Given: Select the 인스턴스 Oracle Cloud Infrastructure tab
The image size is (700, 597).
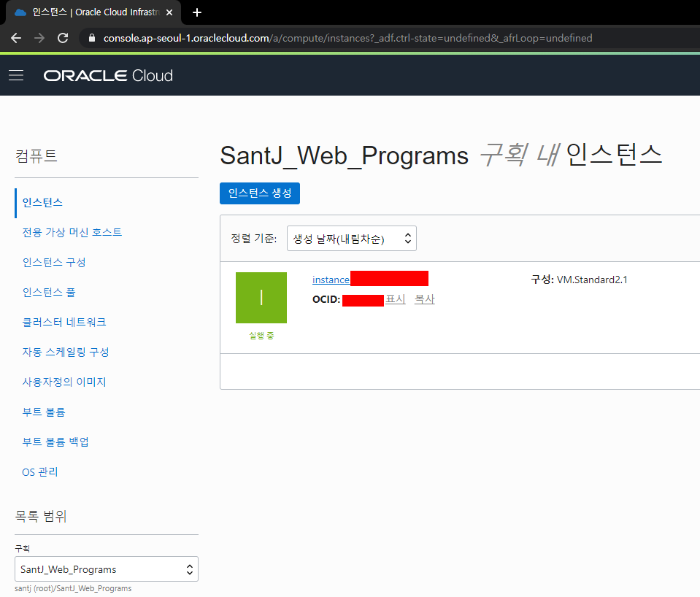Looking at the screenshot, I should [x=93, y=12].
